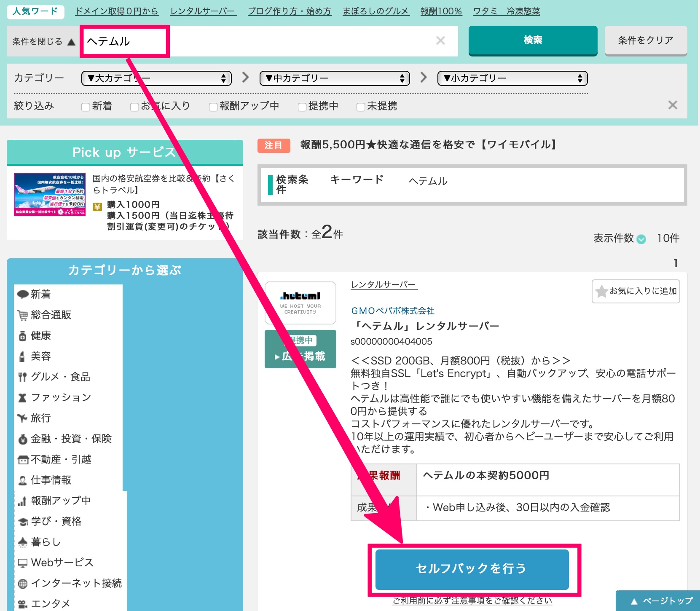
Task: Open popular word 報酬100%
Action: (x=441, y=11)
